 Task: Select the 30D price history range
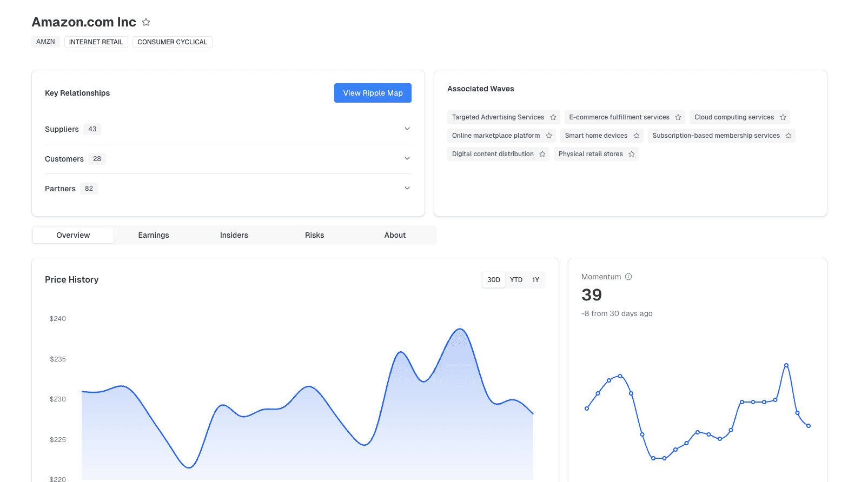(494, 280)
